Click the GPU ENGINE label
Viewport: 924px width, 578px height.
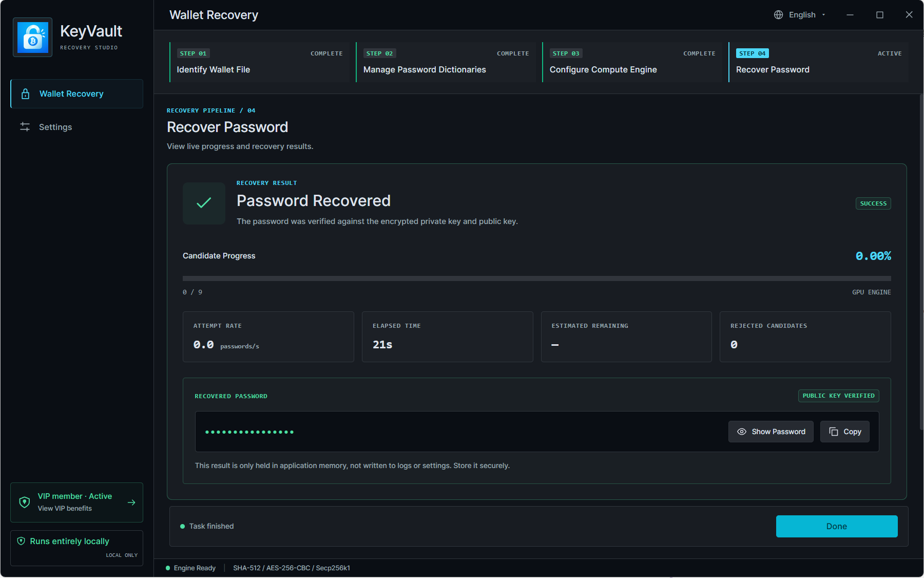(872, 292)
